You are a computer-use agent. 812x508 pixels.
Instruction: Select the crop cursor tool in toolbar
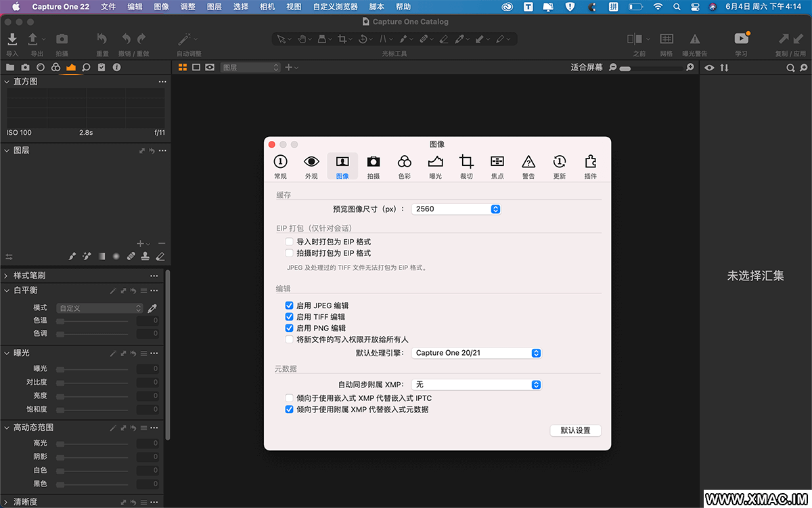[342, 39]
